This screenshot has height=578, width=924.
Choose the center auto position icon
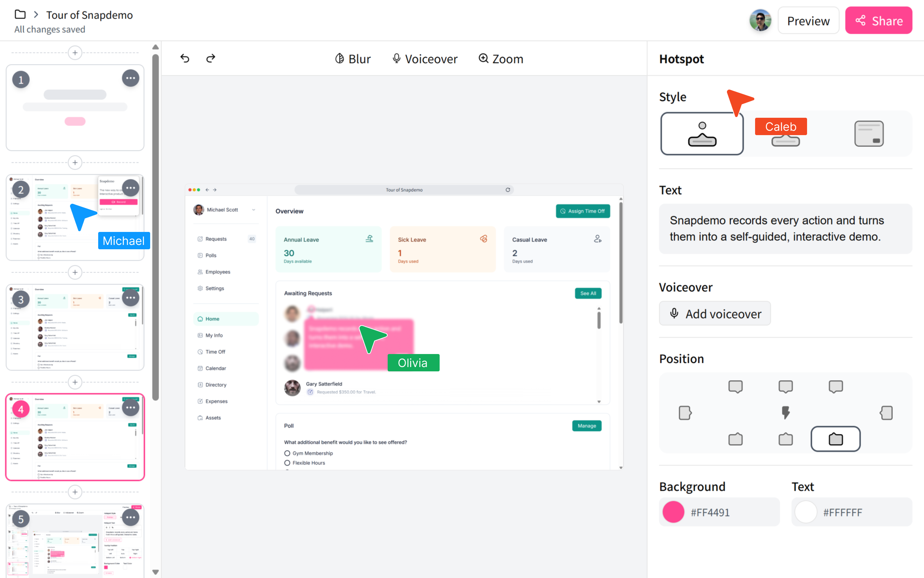pos(785,413)
